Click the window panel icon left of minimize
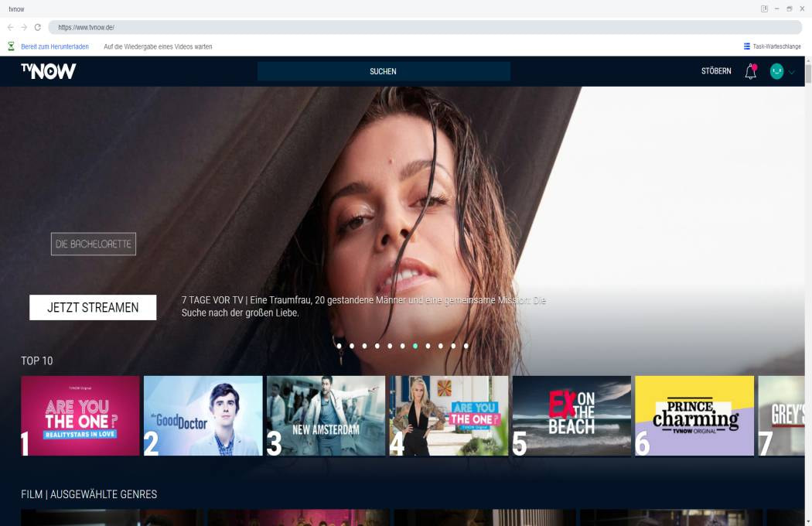Viewport: 812px width, 526px height. (x=764, y=9)
